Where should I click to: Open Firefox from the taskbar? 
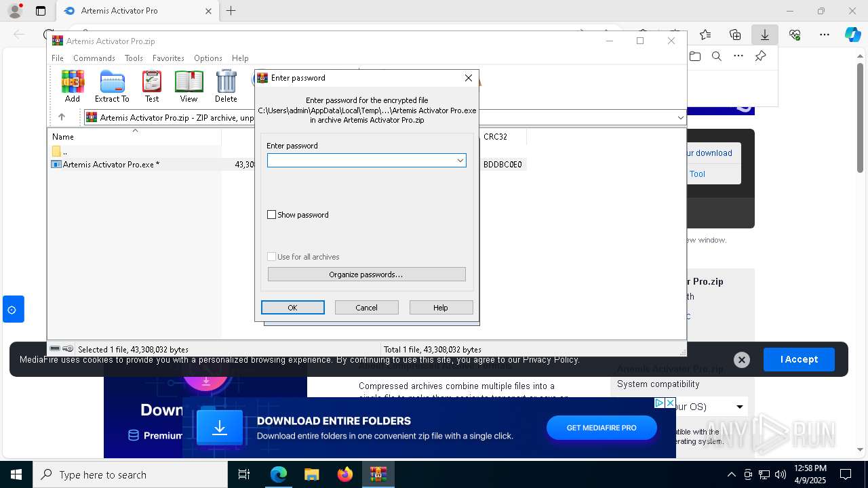(345, 474)
